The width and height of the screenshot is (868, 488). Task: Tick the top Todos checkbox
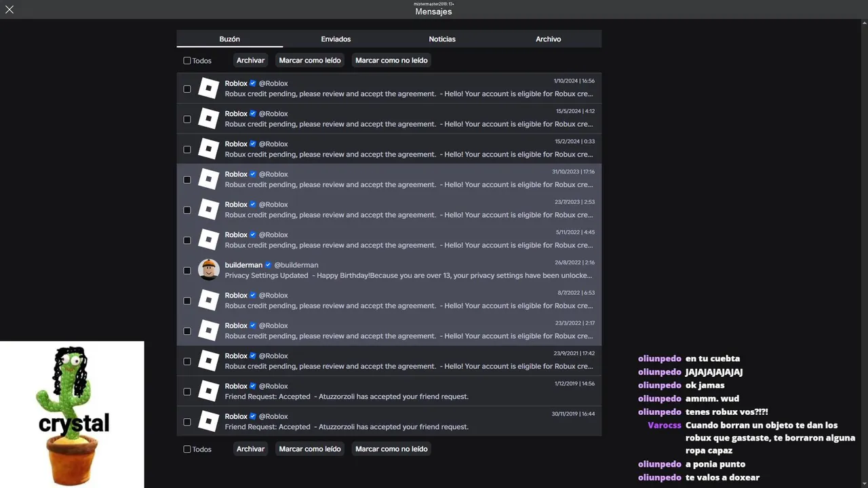pyautogui.click(x=187, y=60)
